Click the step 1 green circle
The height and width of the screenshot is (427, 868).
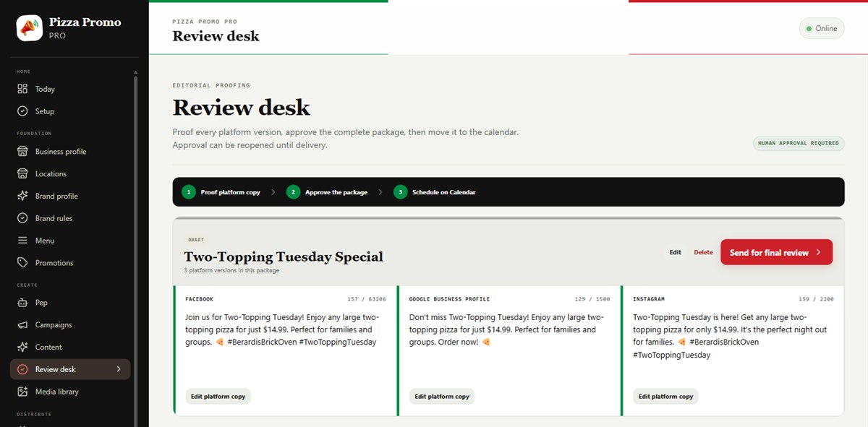pyautogui.click(x=189, y=192)
